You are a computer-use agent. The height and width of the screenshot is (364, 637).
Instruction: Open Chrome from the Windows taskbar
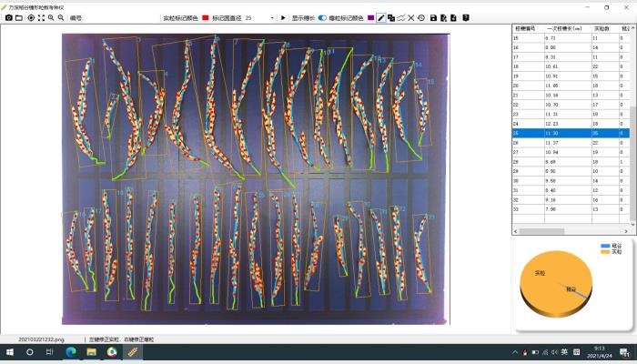coord(112,351)
